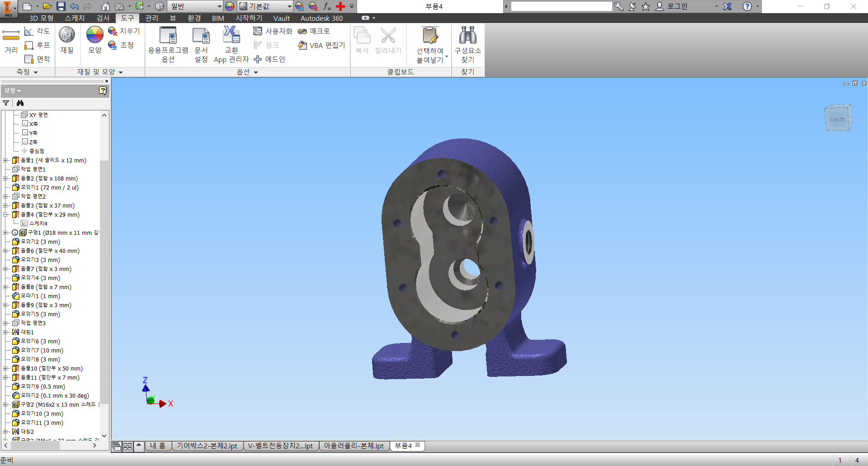Expand the 대칭1 mirror node
The width and height of the screenshot is (868, 466).
tap(5, 332)
